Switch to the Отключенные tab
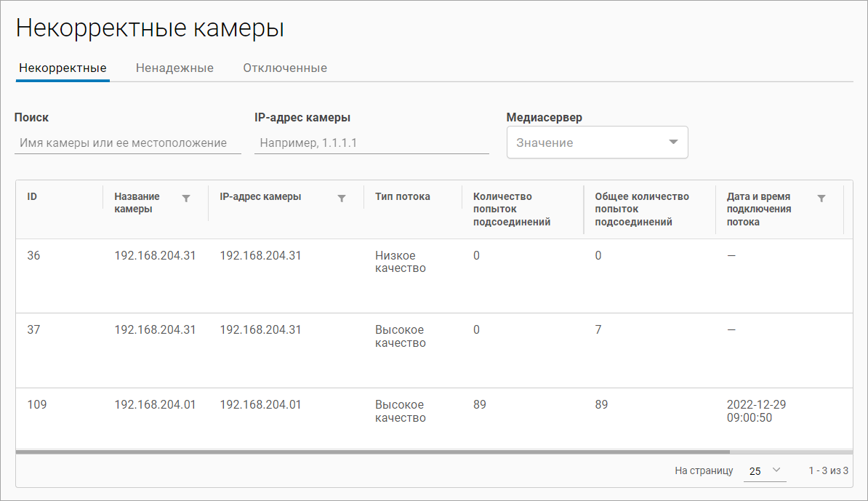The image size is (868, 501). pos(285,68)
